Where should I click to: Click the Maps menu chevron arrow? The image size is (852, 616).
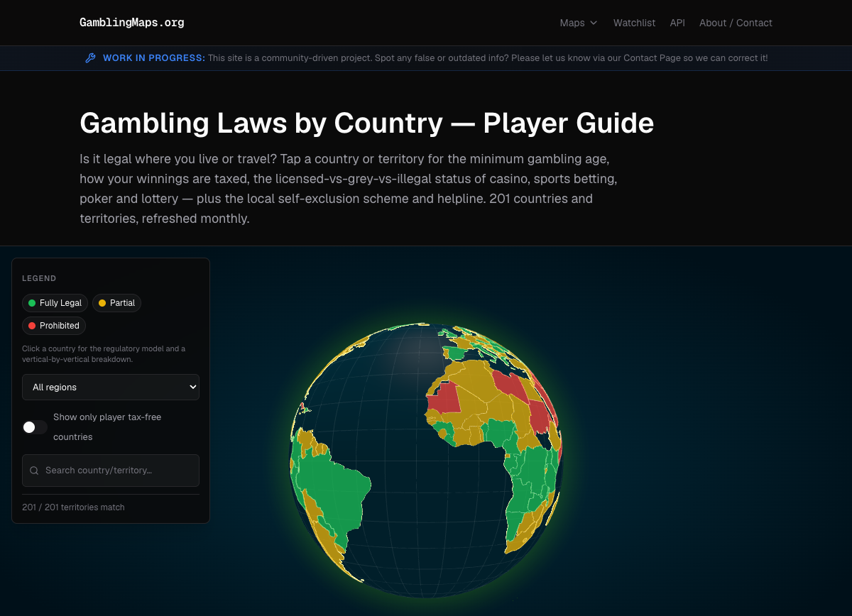point(594,23)
